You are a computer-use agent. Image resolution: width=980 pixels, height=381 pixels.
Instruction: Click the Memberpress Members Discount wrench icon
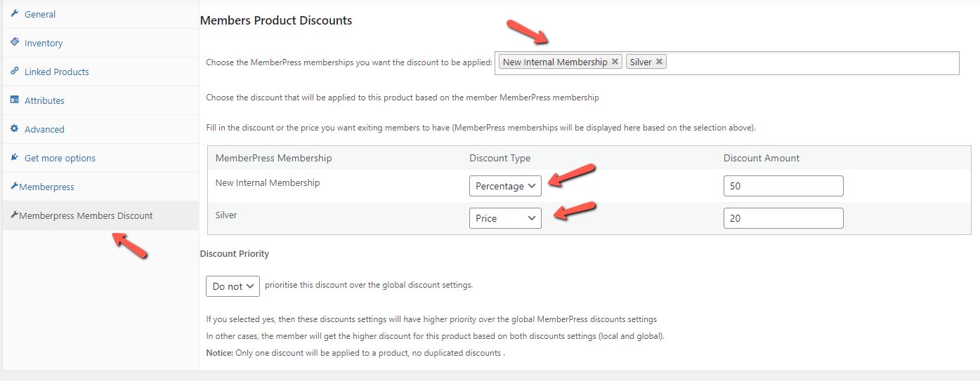click(x=14, y=215)
